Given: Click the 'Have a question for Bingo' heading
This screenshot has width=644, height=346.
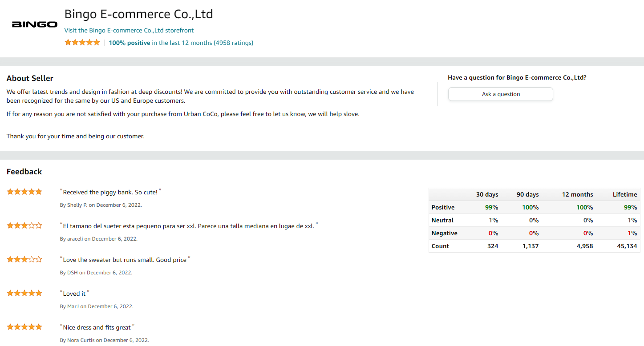Looking at the screenshot, I should [517, 77].
